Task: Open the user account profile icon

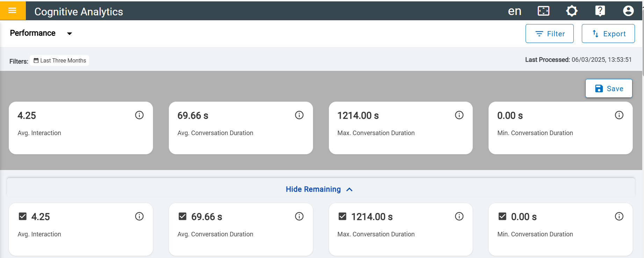Action: click(x=628, y=11)
